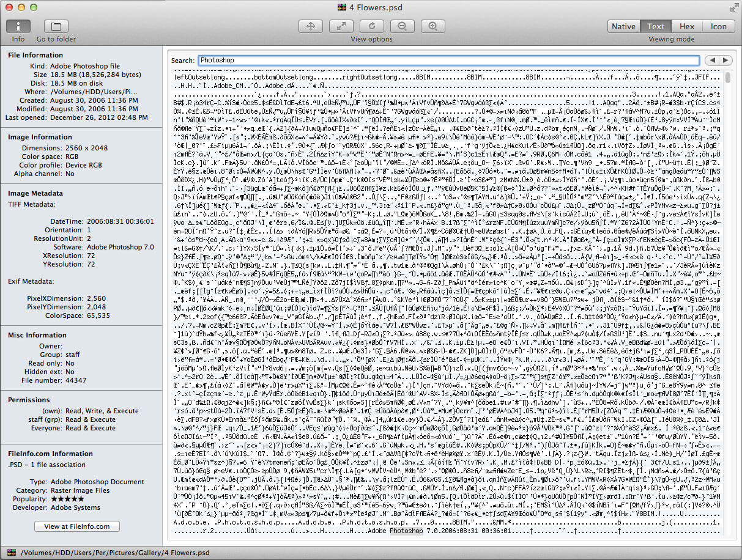742x560 pixels.
Task: Click the (own) Read, Write, & Execute entry
Action: click(x=102, y=411)
